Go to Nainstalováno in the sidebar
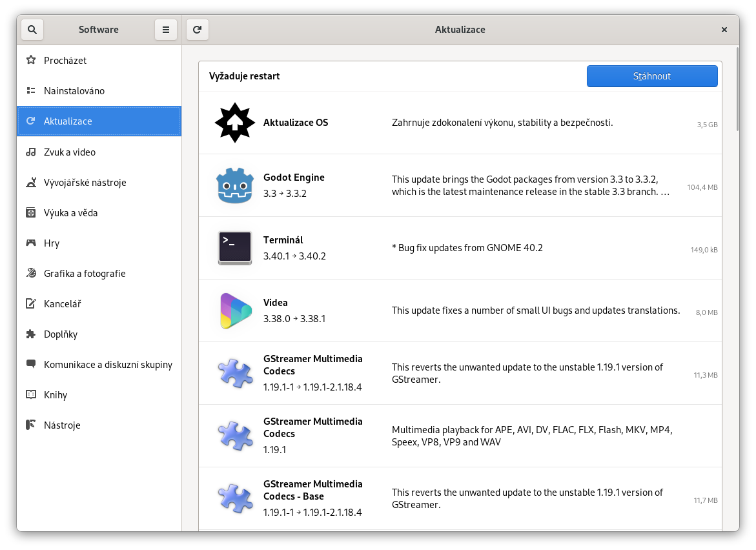 click(x=74, y=91)
